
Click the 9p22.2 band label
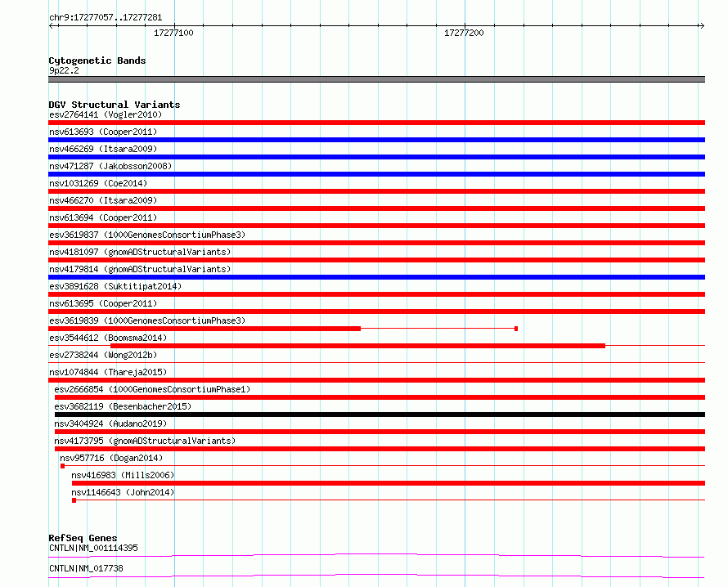click(x=64, y=70)
